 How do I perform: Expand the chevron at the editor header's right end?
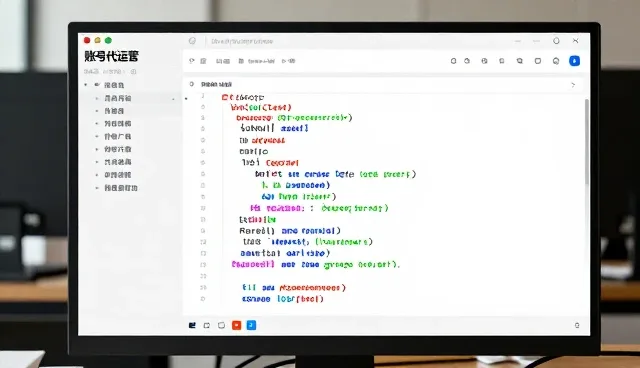tap(573, 85)
